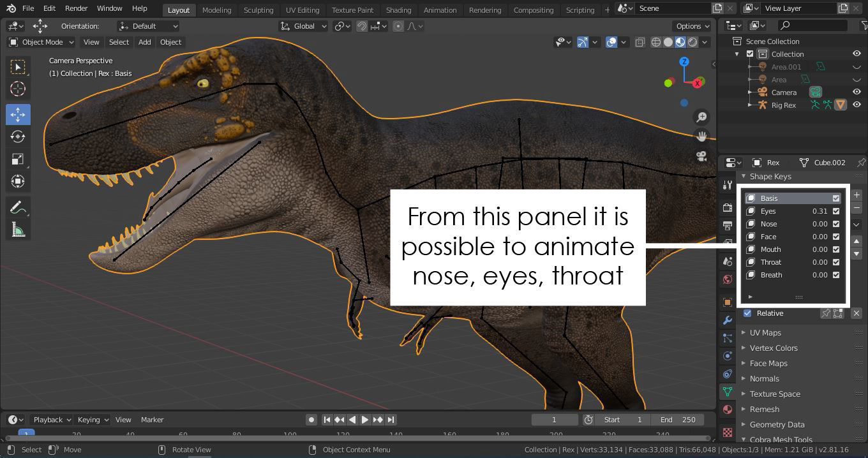868x458 pixels.
Task: Select the Transform tool
Action: 18,181
